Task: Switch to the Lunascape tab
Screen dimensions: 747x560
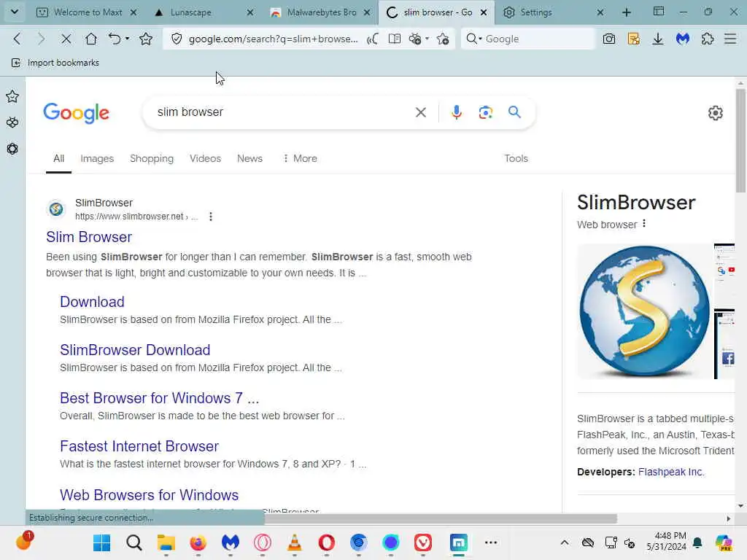Action: pyautogui.click(x=190, y=12)
